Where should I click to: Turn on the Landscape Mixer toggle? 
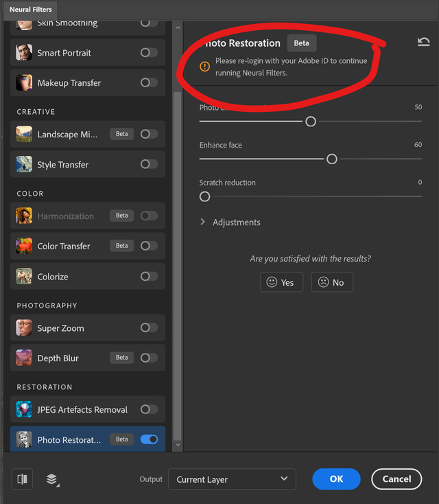click(x=149, y=134)
